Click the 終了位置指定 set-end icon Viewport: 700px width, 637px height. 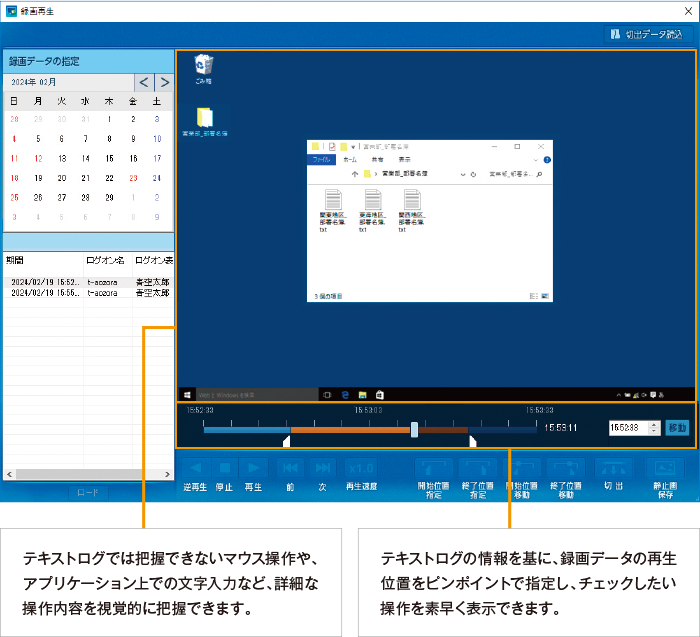coord(478,468)
